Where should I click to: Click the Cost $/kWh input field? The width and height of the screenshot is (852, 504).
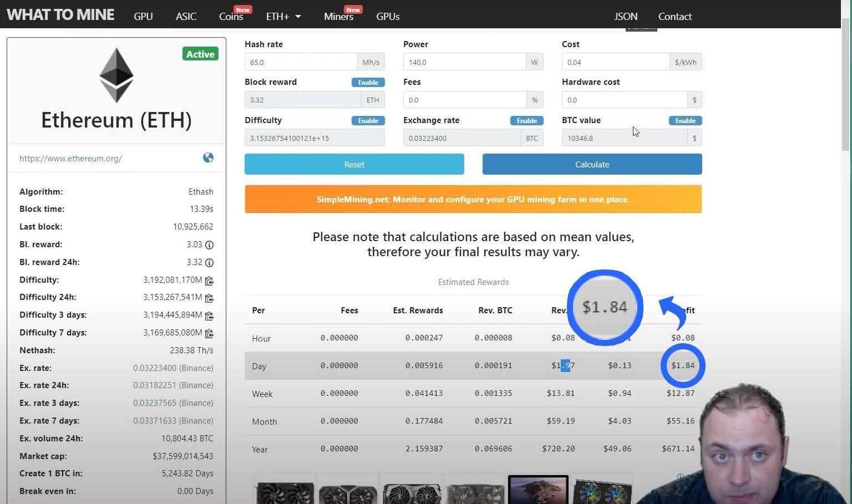[x=615, y=62]
